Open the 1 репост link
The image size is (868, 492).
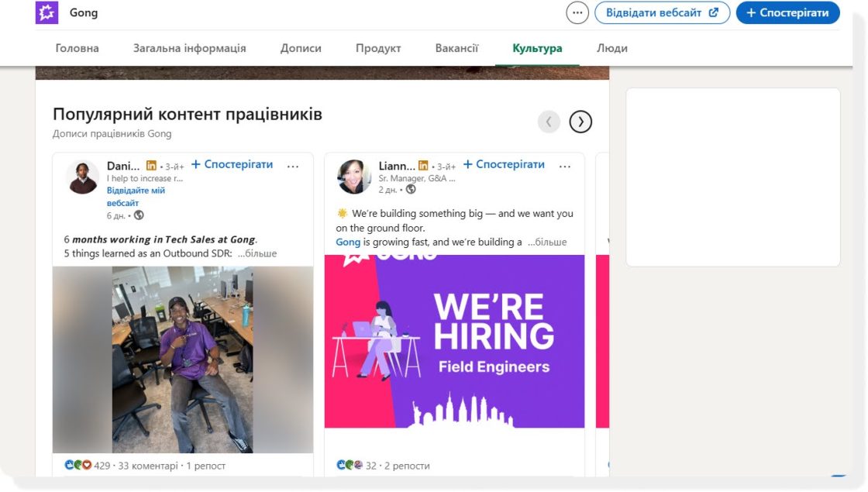(206, 466)
